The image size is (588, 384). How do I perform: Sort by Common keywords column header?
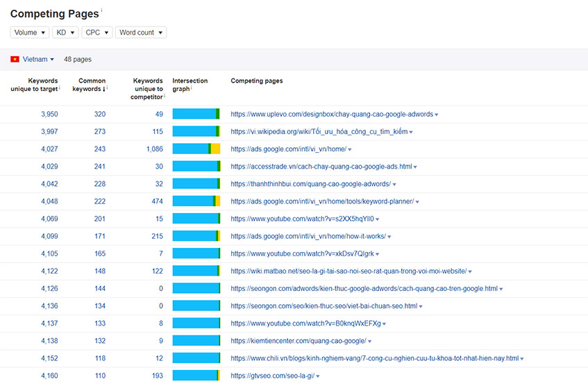click(x=90, y=85)
